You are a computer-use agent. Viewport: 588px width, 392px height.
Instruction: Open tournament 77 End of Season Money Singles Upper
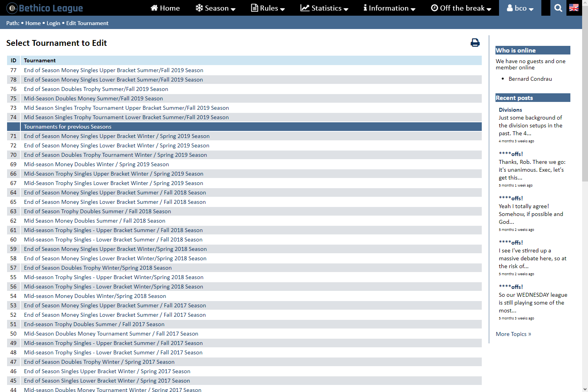click(x=113, y=70)
